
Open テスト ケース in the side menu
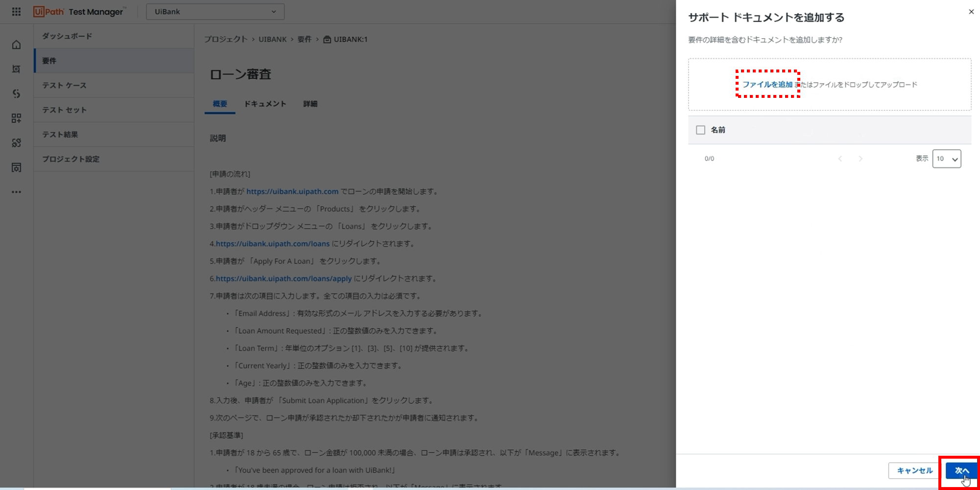114,85
